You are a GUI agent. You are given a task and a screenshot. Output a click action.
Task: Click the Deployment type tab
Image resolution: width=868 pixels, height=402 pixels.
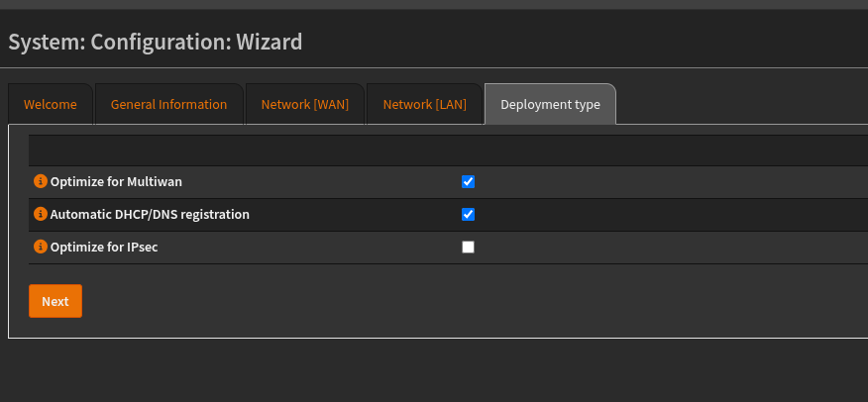[550, 104]
